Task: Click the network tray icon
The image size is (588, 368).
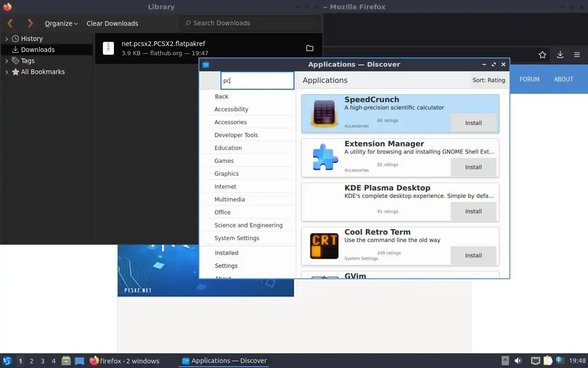Action: pyautogui.click(x=535, y=361)
